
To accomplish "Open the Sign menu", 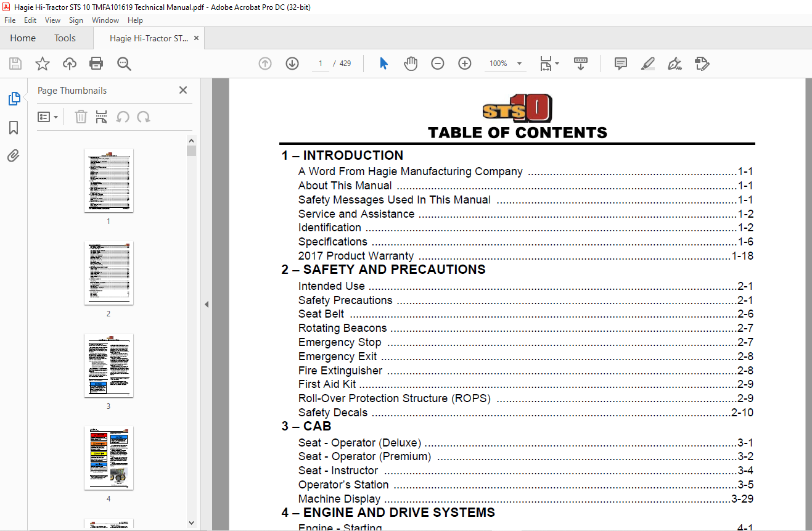I will [76, 20].
